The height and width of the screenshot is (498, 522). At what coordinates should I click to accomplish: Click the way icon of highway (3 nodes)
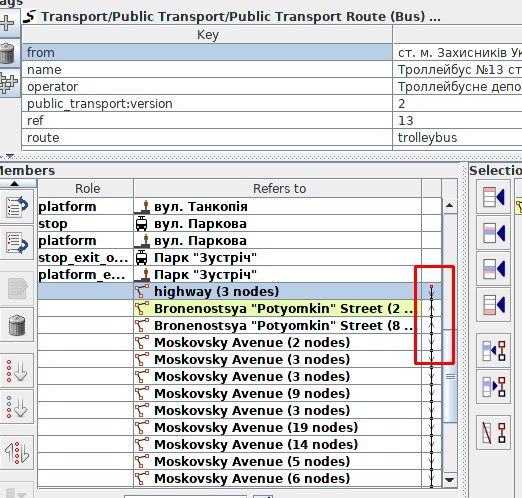coord(142,291)
